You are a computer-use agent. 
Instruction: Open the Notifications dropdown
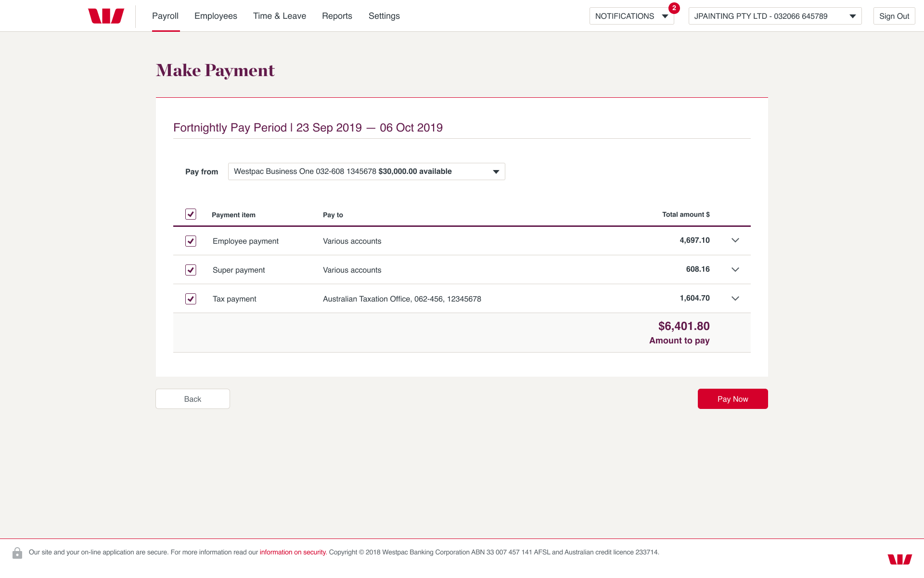631,16
